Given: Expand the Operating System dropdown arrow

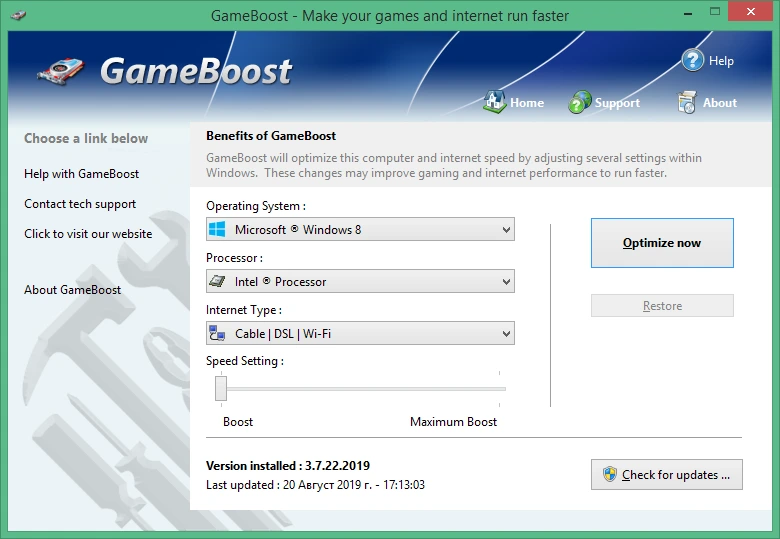Looking at the screenshot, I should [x=506, y=230].
